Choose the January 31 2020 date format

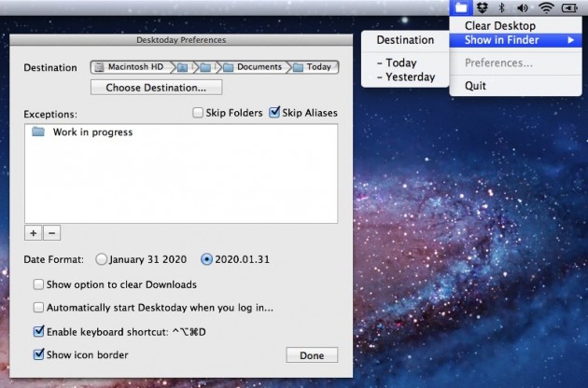(101, 259)
